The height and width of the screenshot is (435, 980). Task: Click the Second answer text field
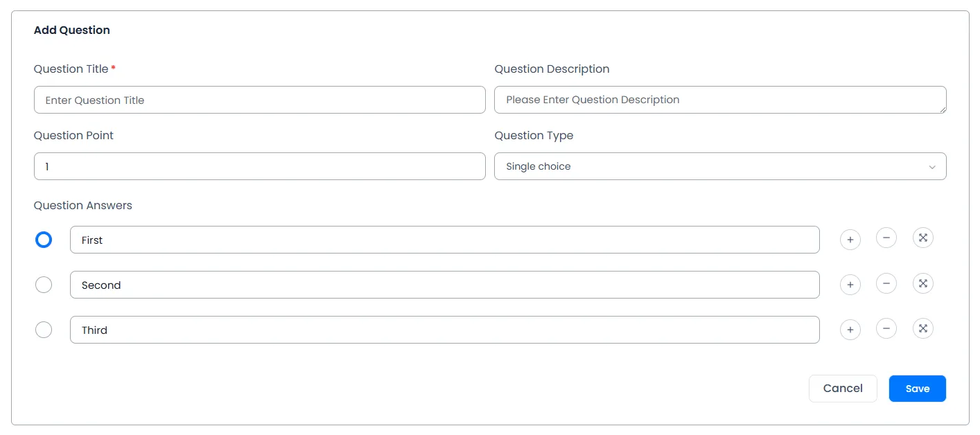pos(444,285)
